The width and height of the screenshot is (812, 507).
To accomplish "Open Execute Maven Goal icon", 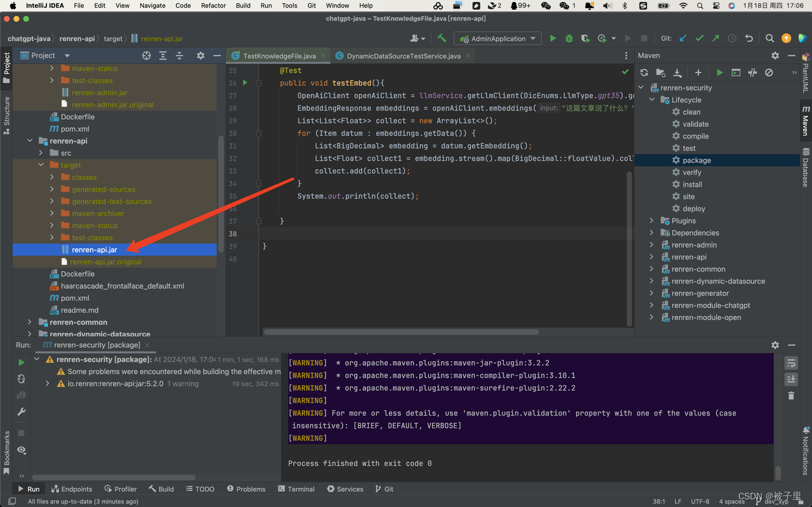I will tap(736, 72).
